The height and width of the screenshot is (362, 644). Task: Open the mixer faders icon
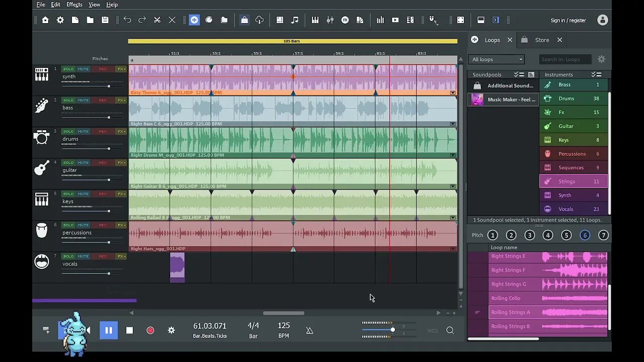(x=330, y=20)
